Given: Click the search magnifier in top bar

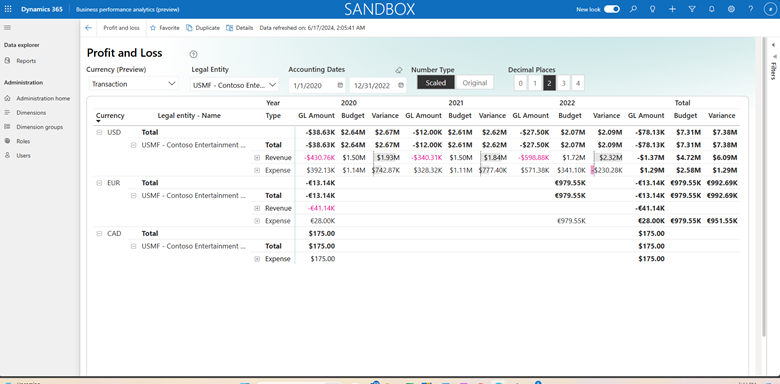Looking at the screenshot, I should click(633, 9).
